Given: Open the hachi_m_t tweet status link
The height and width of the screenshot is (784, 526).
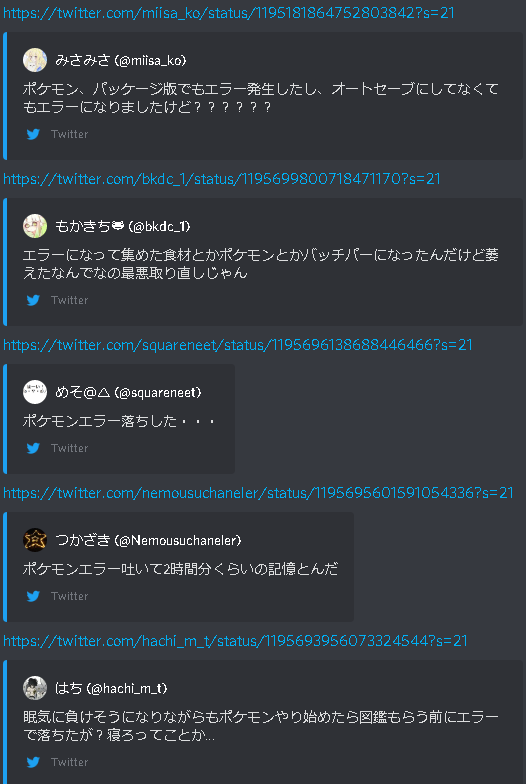Looking at the screenshot, I should [x=235, y=640].
